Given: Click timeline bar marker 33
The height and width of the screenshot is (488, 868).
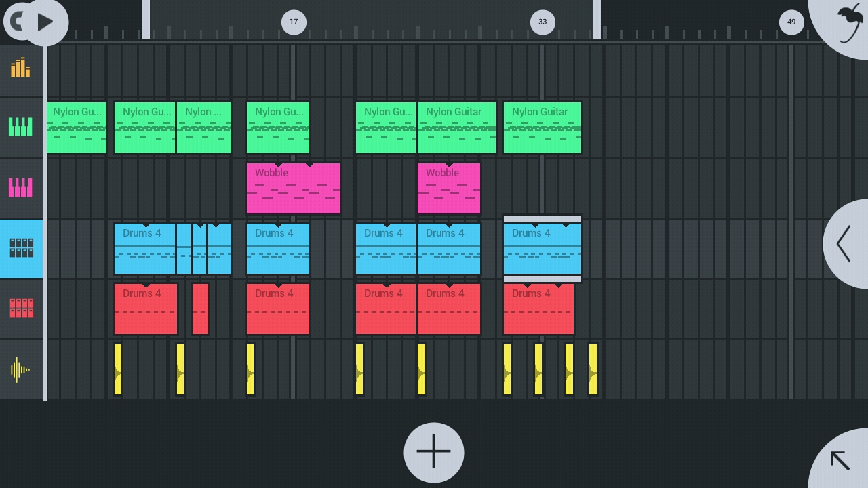Looking at the screenshot, I should [x=542, y=22].
